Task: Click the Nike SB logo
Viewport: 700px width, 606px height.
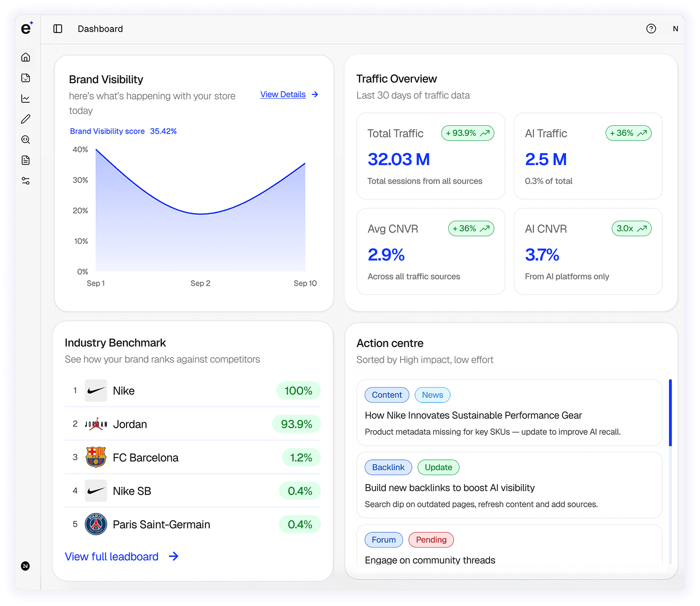Action: pyautogui.click(x=96, y=491)
